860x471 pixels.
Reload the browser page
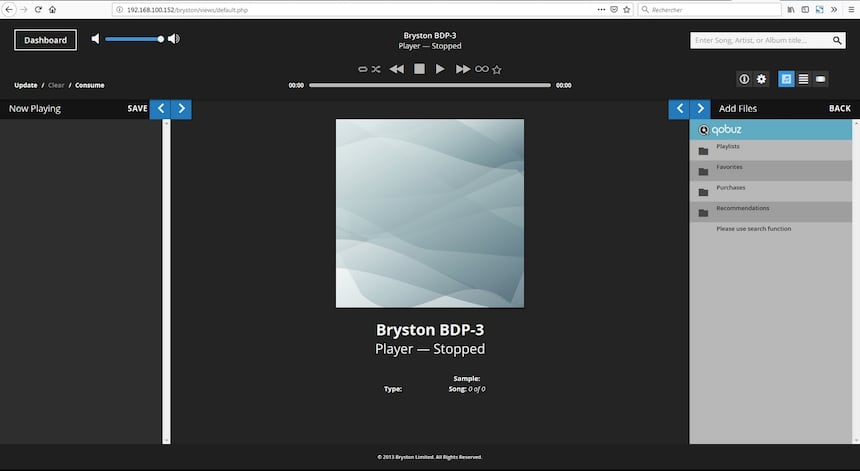38,9
